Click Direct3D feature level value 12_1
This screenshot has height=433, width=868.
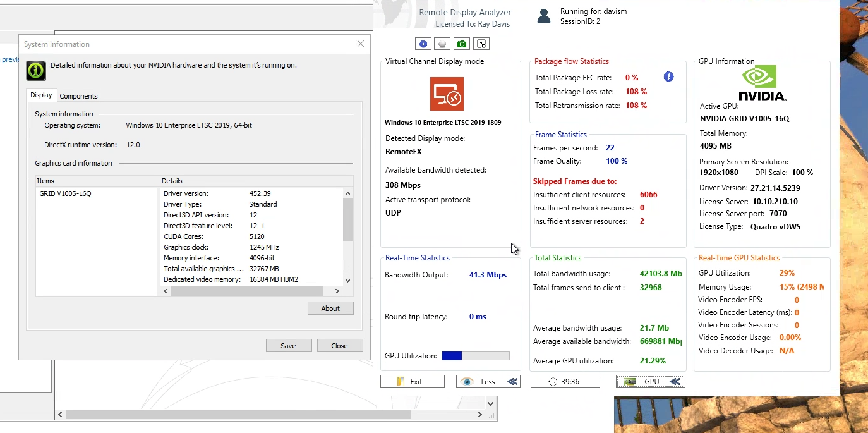click(256, 226)
